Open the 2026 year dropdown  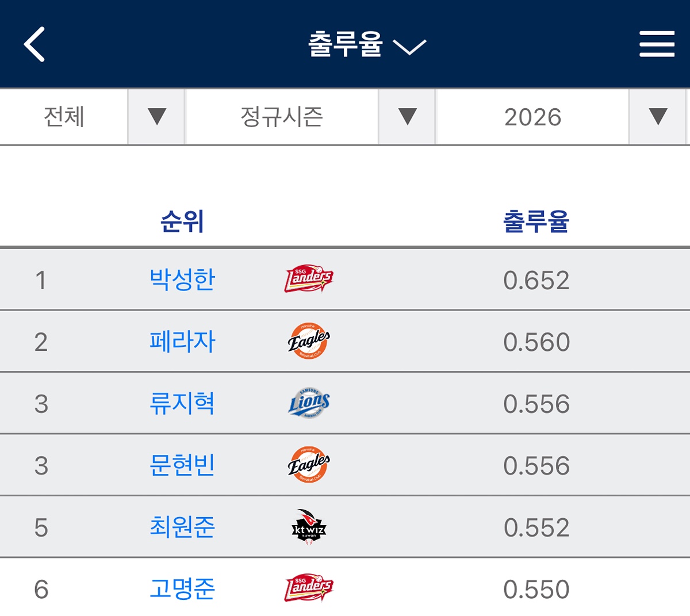[x=561, y=117]
